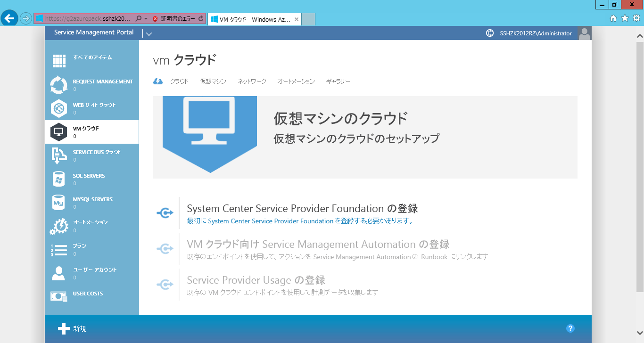644x343 pixels.
Task: Switch to the 仮想マシン tab
Action: pyautogui.click(x=213, y=82)
